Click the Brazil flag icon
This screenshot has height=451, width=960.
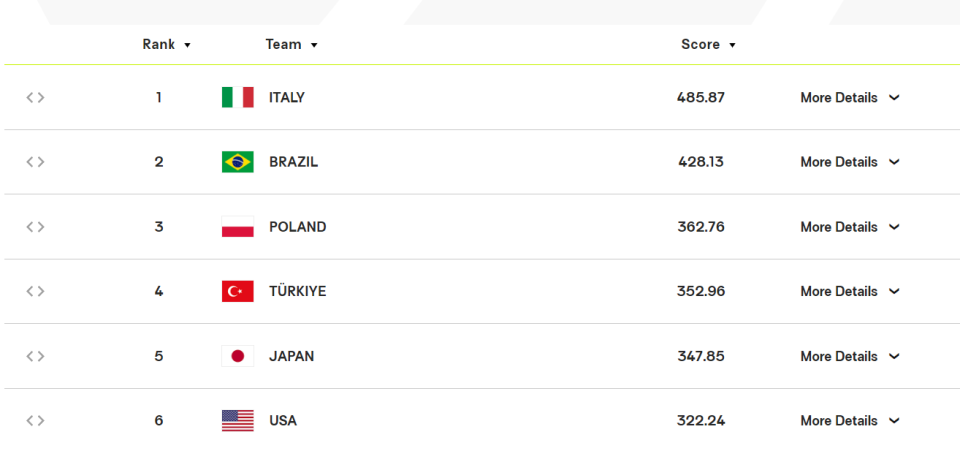pos(238,162)
